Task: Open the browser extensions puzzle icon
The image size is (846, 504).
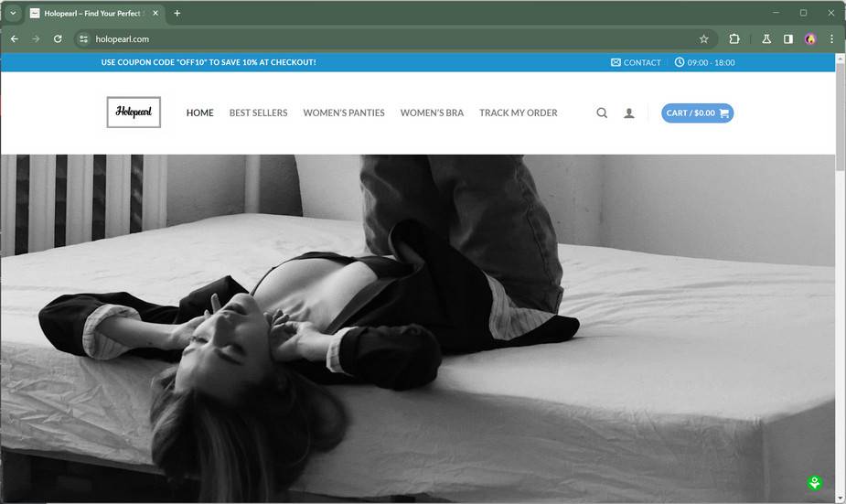Action: 734,38
